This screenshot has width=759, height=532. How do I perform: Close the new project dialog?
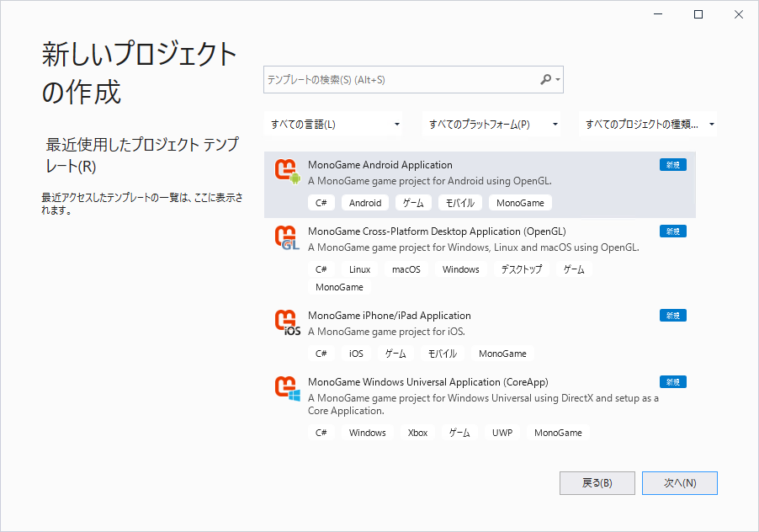click(739, 14)
